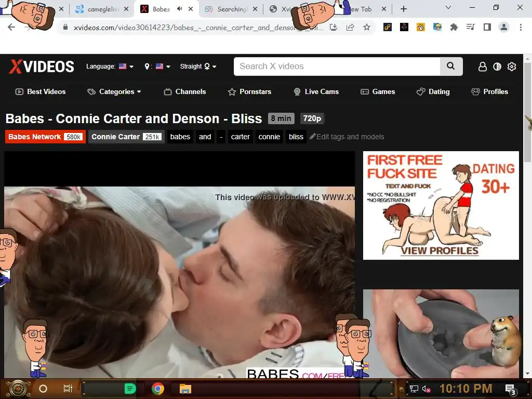Click the 'carter' tag
The width and height of the screenshot is (532, 399).
240,137
